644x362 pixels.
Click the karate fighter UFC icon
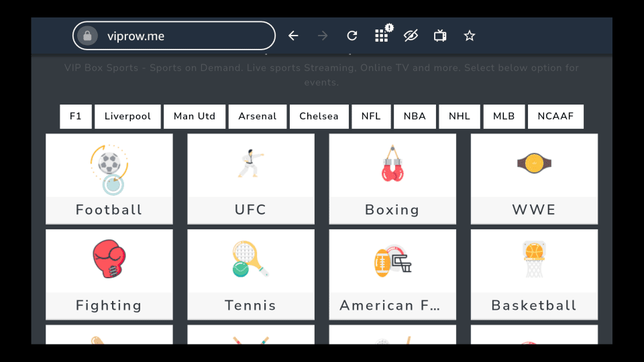click(250, 164)
